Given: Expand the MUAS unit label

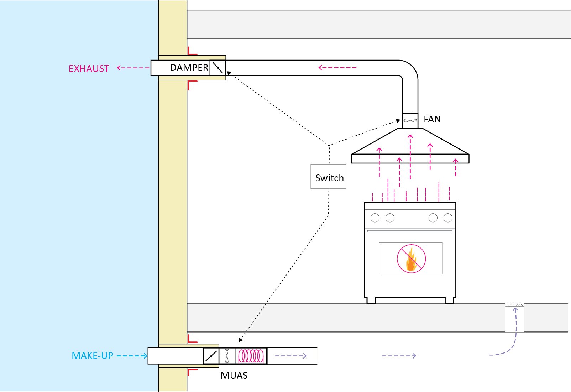Looking at the screenshot, I should tap(234, 376).
